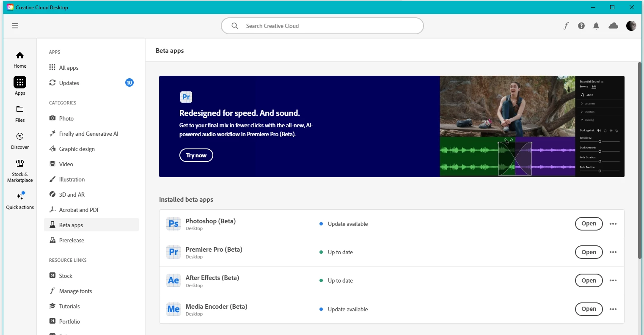Image resolution: width=644 pixels, height=335 pixels.
Task: Select the Illustration category
Action: click(x=91, y=179)
